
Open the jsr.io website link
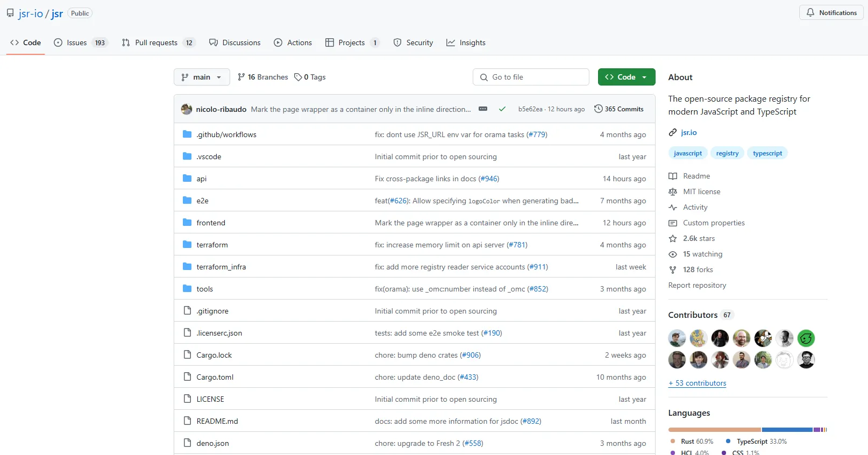(688, 132)
